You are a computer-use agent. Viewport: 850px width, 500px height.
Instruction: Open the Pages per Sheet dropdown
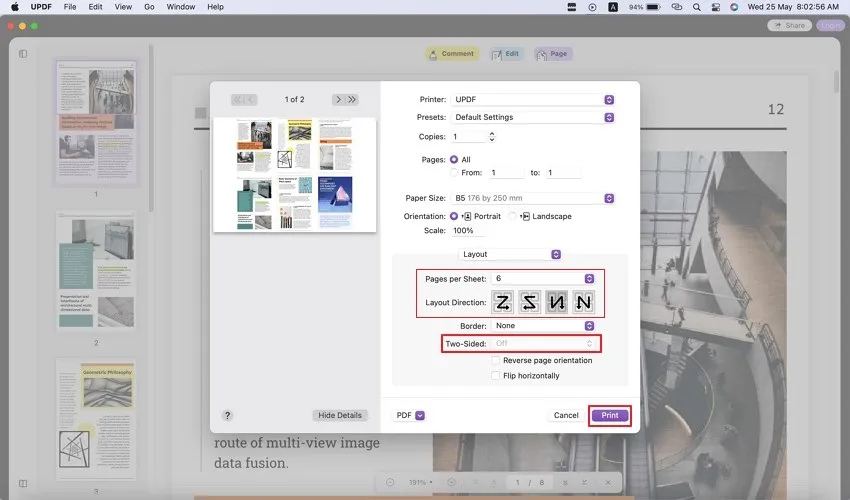[x=543, y=278]
